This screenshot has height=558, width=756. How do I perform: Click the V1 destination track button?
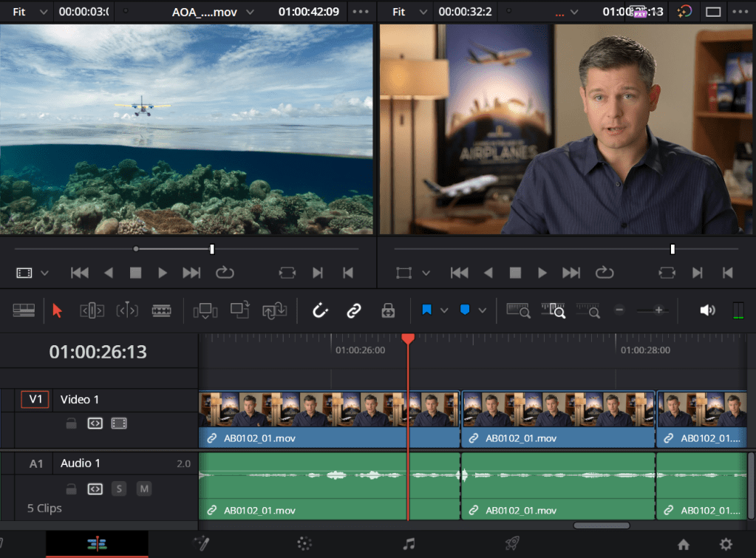[x=35, y=400]
